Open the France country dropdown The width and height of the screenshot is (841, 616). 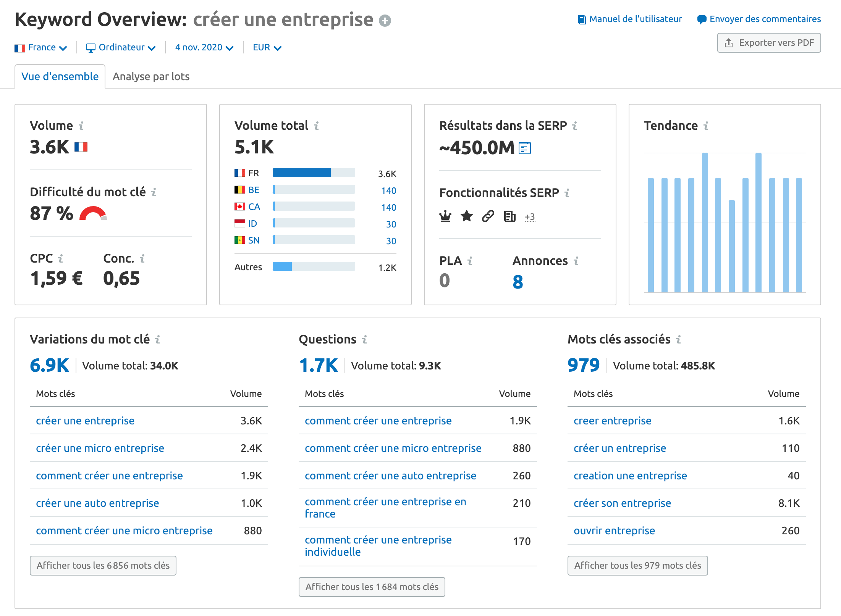point(41,48)
